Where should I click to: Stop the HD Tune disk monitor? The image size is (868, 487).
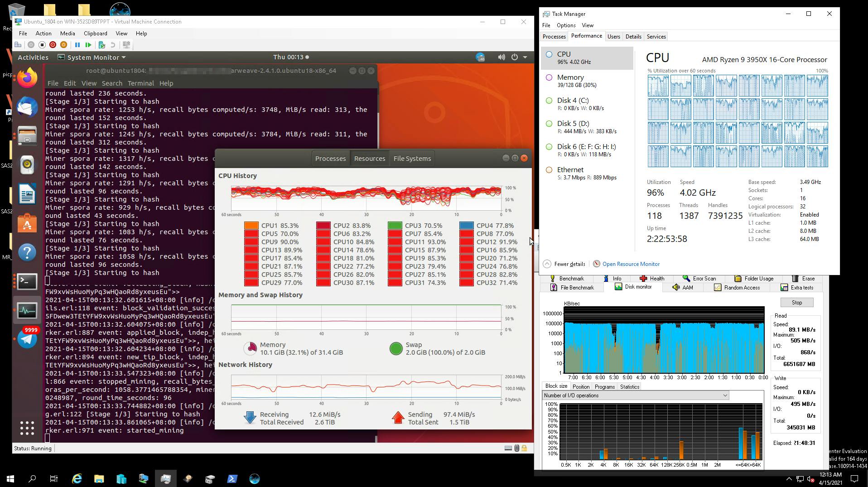click(x=797, y=303)
